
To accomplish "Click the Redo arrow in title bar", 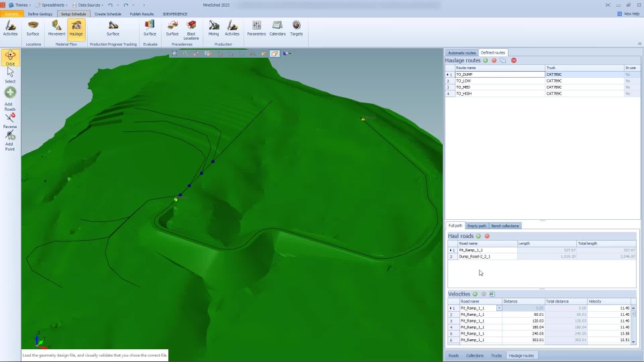I will [x=125, y=5].
